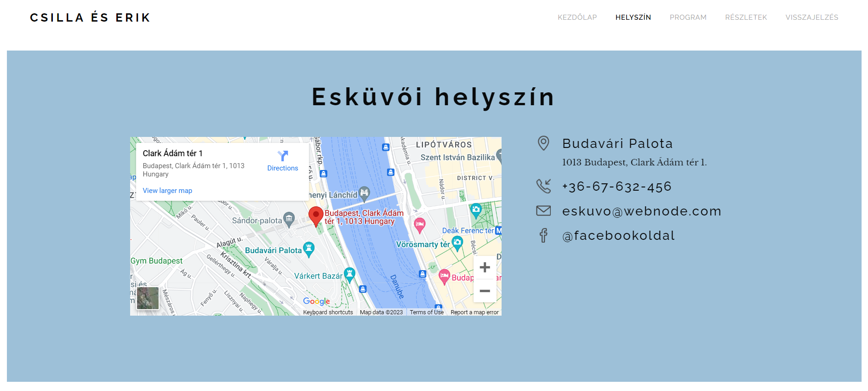
Task: Click Report a map error link
Action: pos(474,312)
